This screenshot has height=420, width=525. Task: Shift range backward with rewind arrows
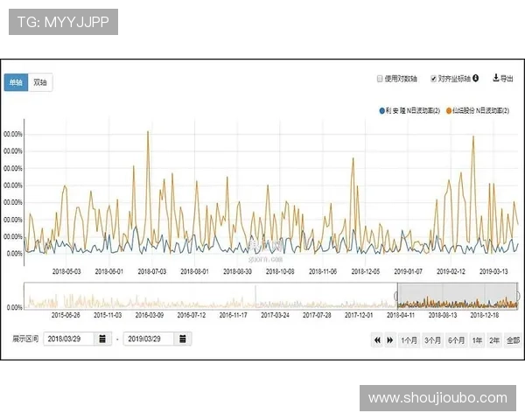[377, 340]
